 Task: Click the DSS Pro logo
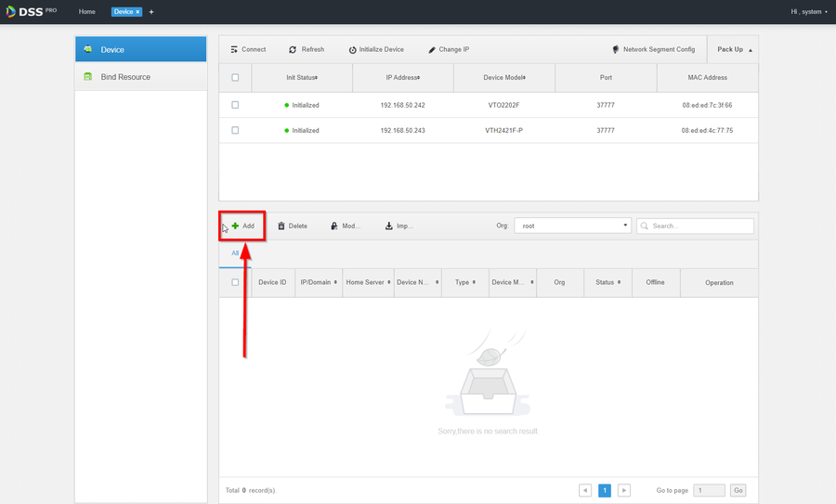click(x=31, y=11)
